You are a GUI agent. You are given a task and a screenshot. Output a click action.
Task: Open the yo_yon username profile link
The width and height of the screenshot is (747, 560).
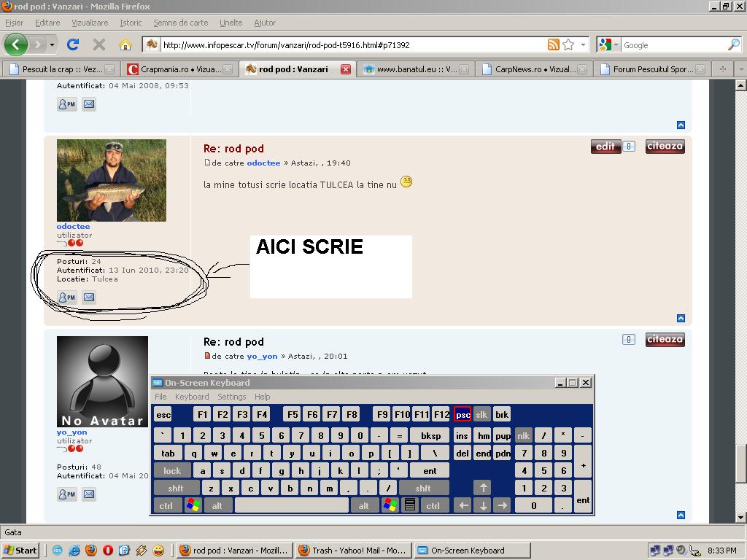[x=71, y=432]
